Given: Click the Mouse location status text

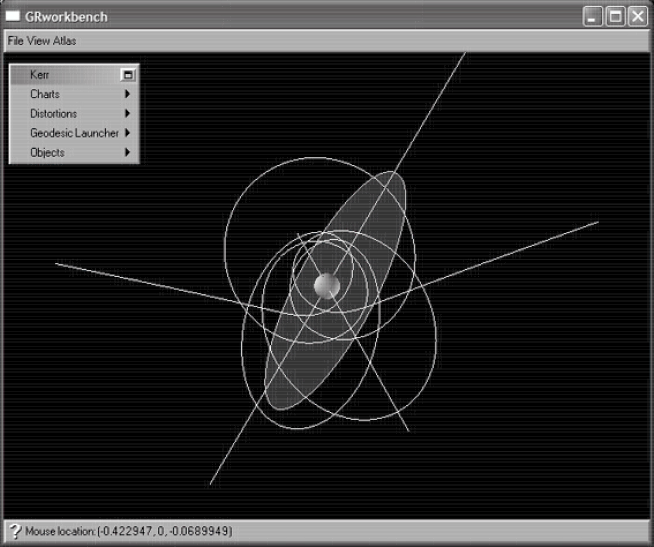Looking at the screenshot, I should 128,531.
